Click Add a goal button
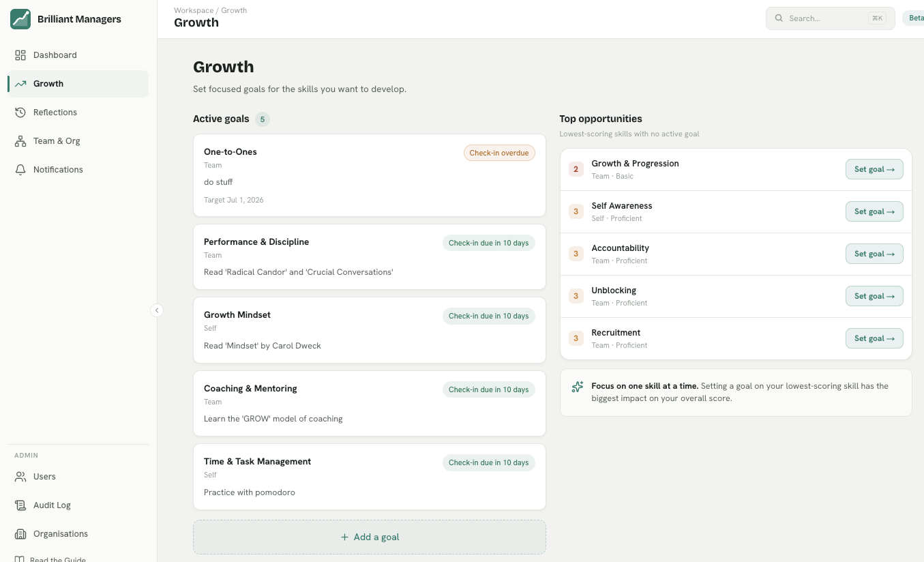Image resolution: width=924 pixels, height=562 pixels. pyautogui.click(x=370, y=537)
